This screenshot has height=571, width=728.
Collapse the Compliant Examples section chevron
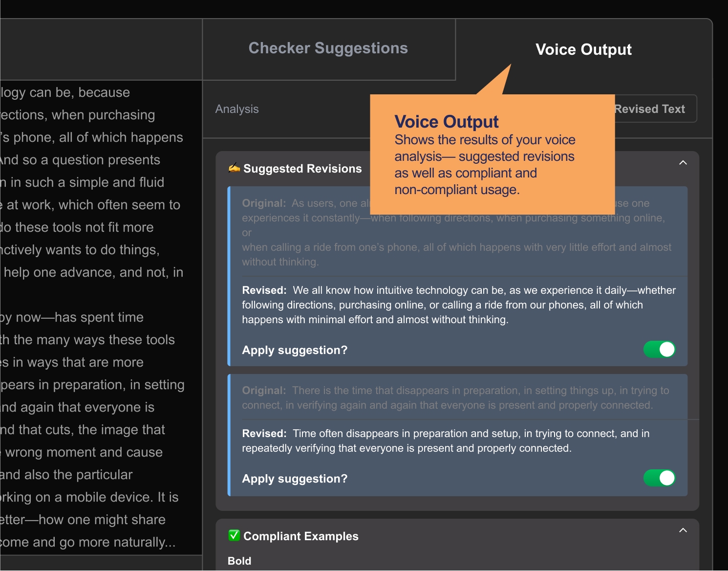pos(683,530)
